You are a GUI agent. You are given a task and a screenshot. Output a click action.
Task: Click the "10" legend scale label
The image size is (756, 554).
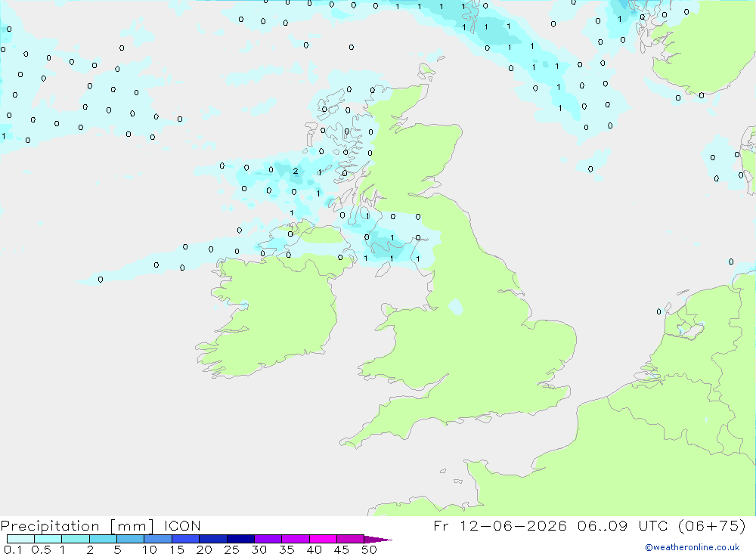[x=149, y=549]
